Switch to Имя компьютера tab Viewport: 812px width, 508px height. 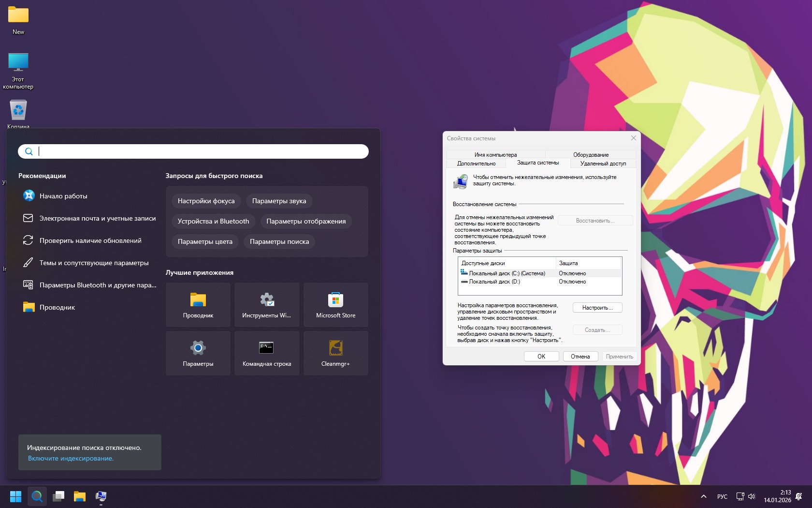pyautogui.click(x=495, y=155)
